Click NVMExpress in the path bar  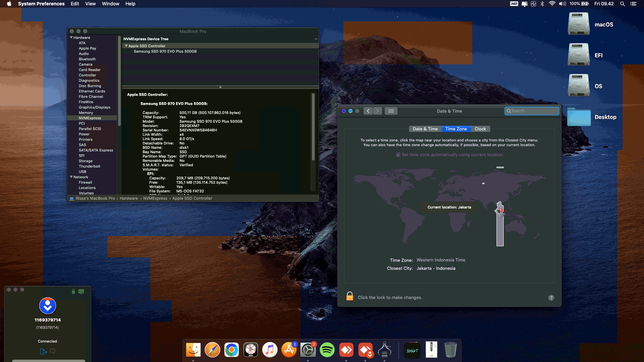coord(155,198)
